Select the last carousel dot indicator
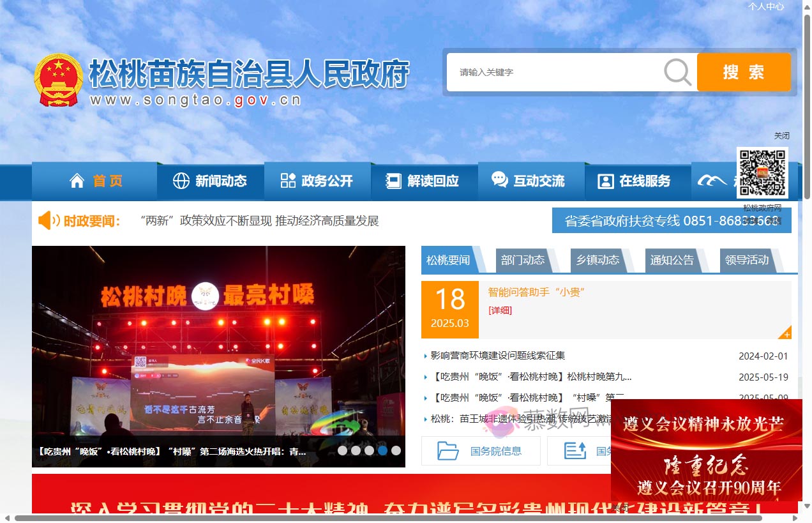The image size is (812, 523). pos(396,450)
